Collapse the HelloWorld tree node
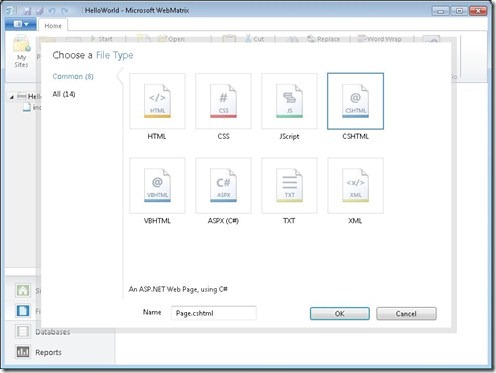496x373 pixels. tap(12, 97)
